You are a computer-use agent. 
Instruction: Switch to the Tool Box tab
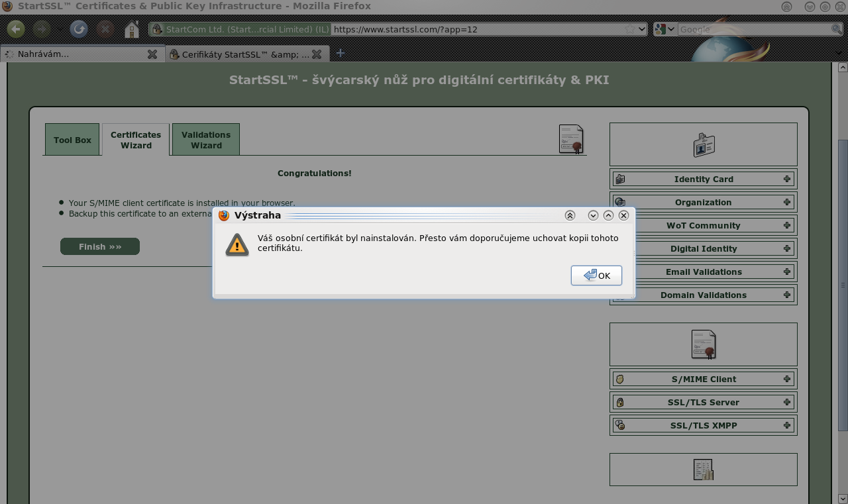click(72, 140)
